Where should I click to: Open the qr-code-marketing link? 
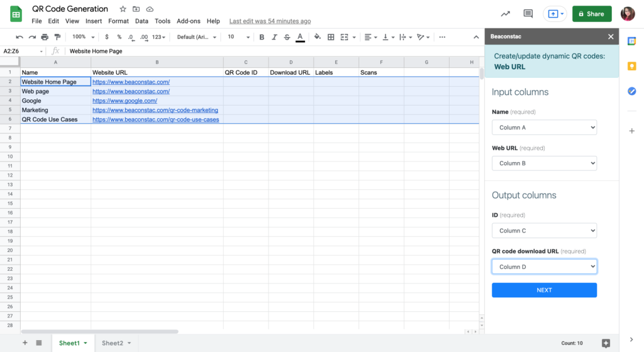pos(155,110)
